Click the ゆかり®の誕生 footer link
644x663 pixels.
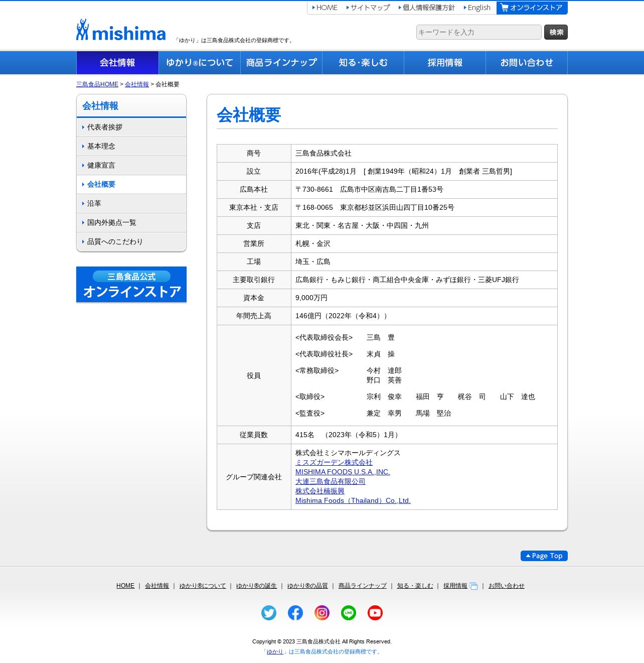click(256, 586)
